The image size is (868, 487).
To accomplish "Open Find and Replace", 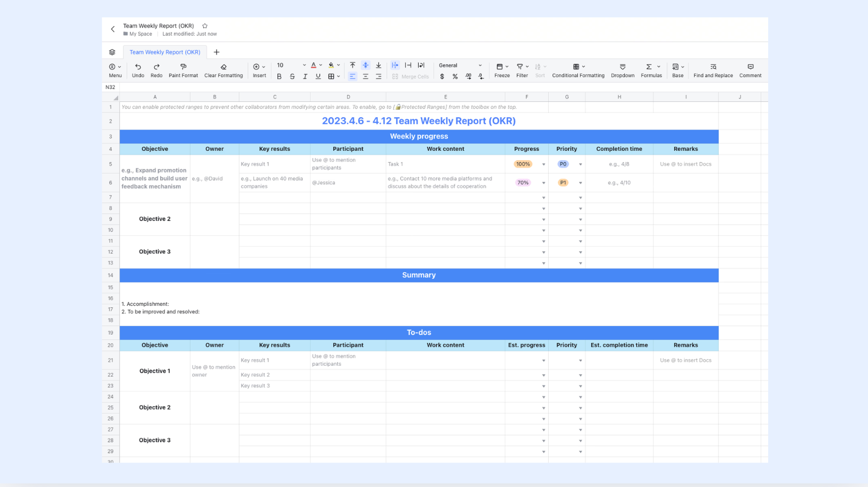I will 713,71.
